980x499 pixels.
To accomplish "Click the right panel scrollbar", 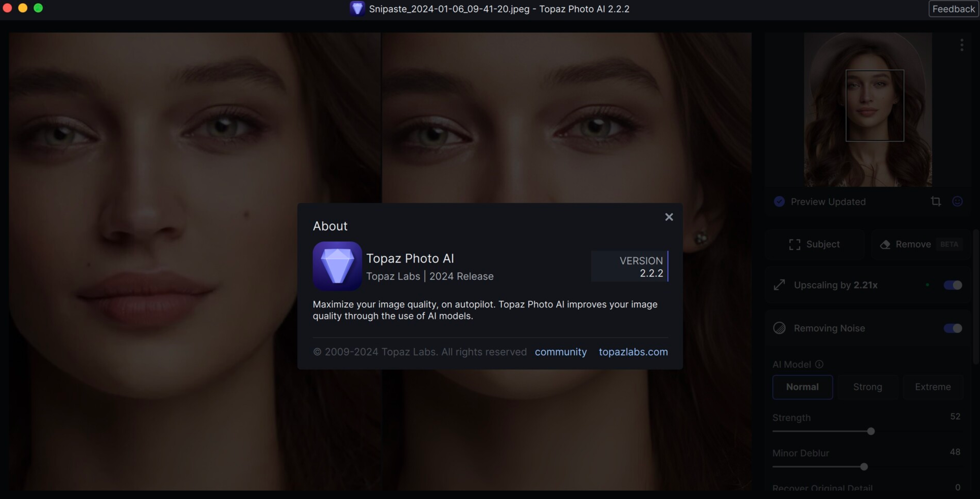I will 976,297.
